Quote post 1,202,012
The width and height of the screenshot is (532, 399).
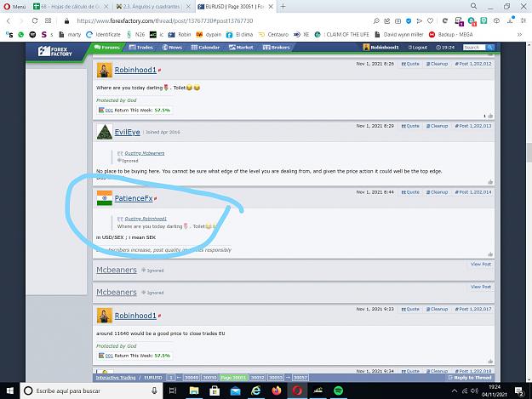410,64
